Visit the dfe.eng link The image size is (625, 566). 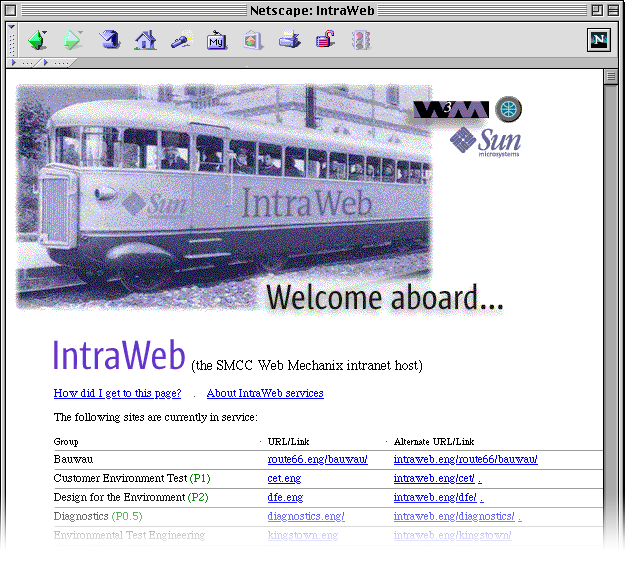click(x=285, y=497)
